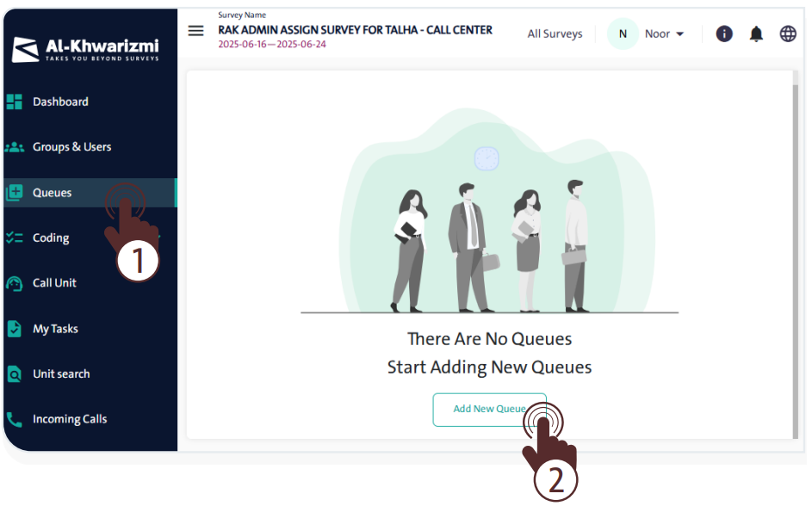Click the RAK ADMIN ASSIGN SURVEY title
Viewport: 812px width, 506px height.
click(x=355, y=30)
